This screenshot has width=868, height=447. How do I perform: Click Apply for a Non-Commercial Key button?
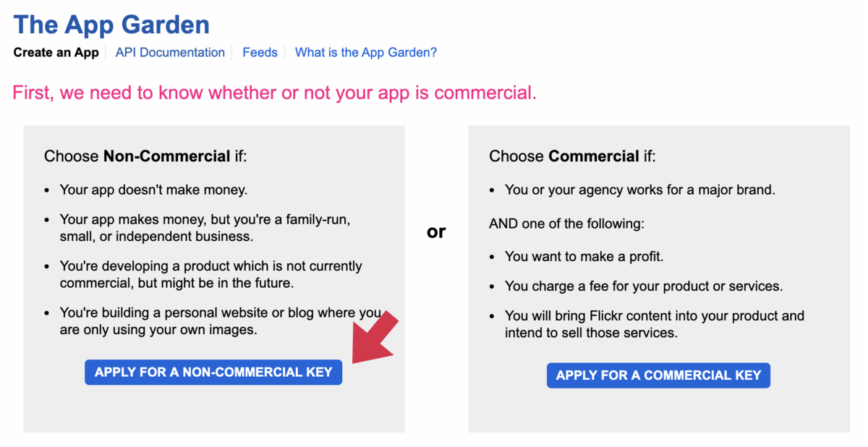[x=213, y=372]
